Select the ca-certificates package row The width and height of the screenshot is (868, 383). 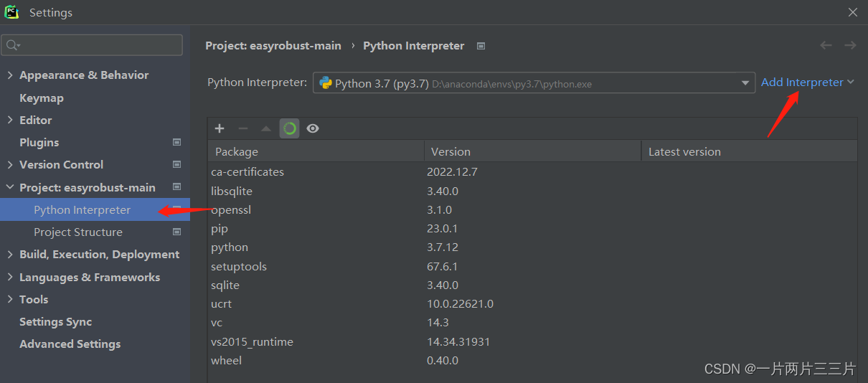tap(532, 172)
